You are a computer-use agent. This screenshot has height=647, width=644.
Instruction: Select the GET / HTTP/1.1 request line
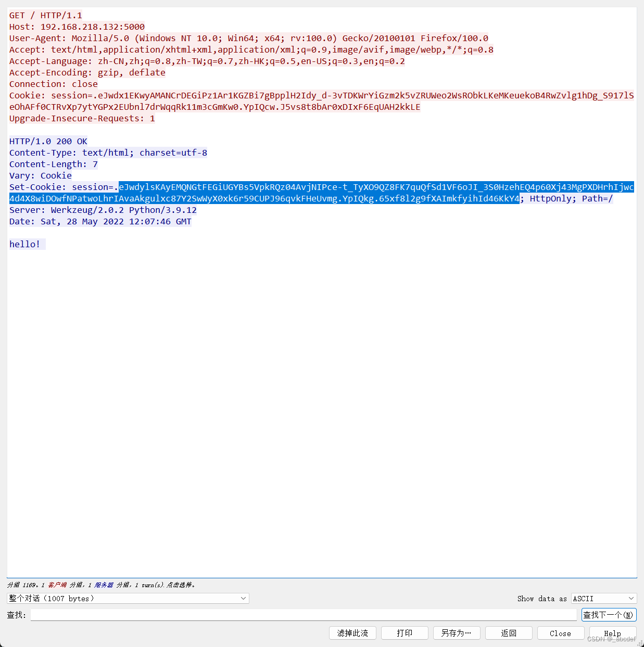click(46, 15)
